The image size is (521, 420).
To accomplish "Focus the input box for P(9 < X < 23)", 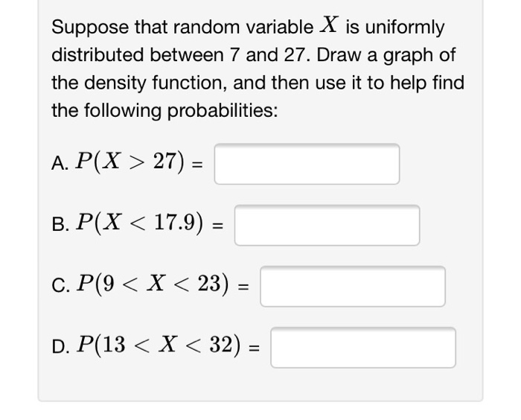I will (x=353, y=286).
